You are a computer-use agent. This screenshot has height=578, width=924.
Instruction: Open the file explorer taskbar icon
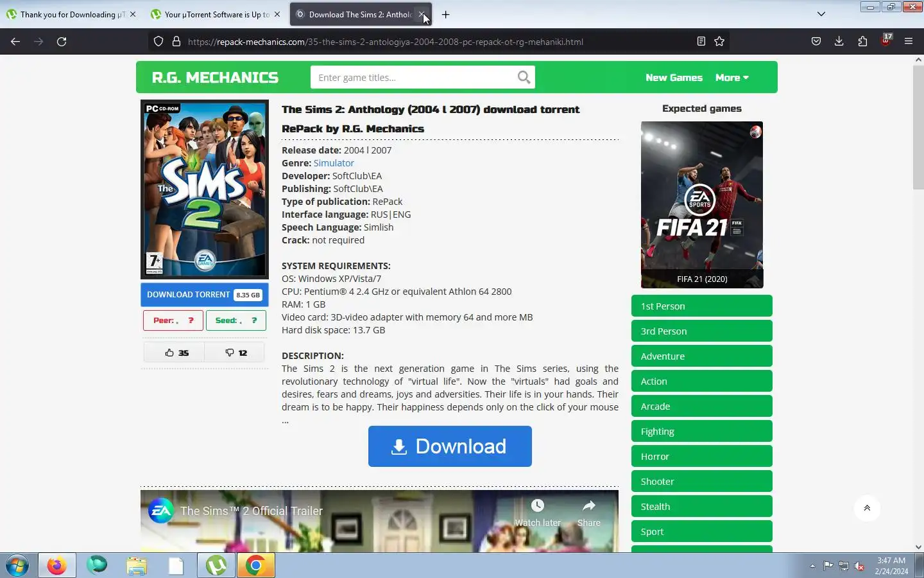[x=136, y=566]
